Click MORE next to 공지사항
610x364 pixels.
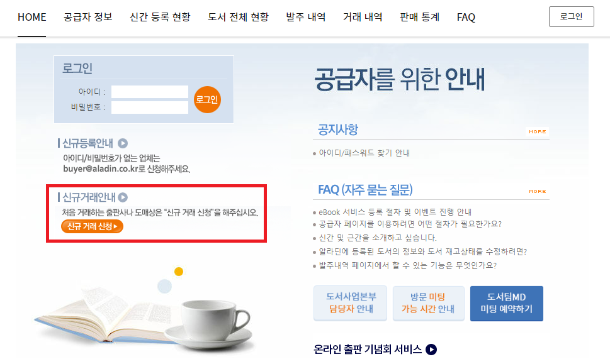[x=537, y=131]
